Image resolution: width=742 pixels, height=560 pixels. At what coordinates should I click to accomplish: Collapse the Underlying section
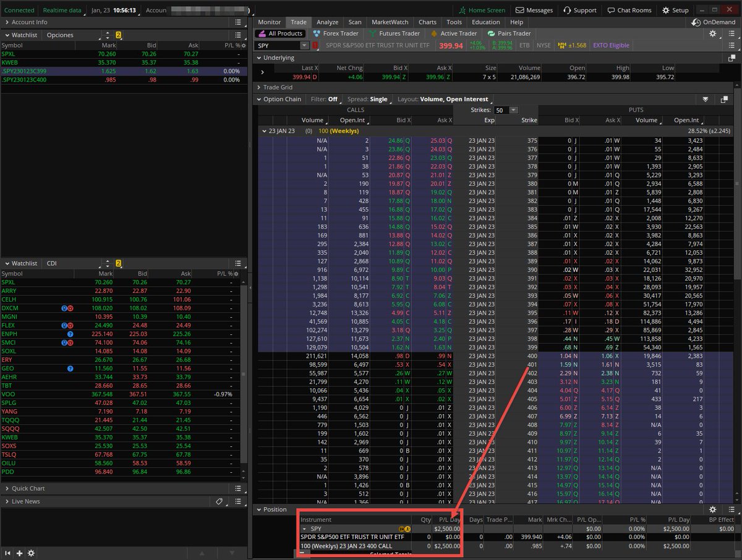tap(259, 57)
